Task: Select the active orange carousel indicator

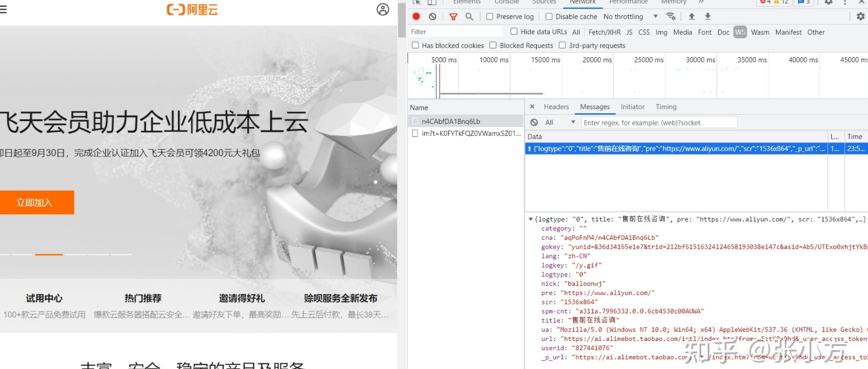Action: coord(49,254)
